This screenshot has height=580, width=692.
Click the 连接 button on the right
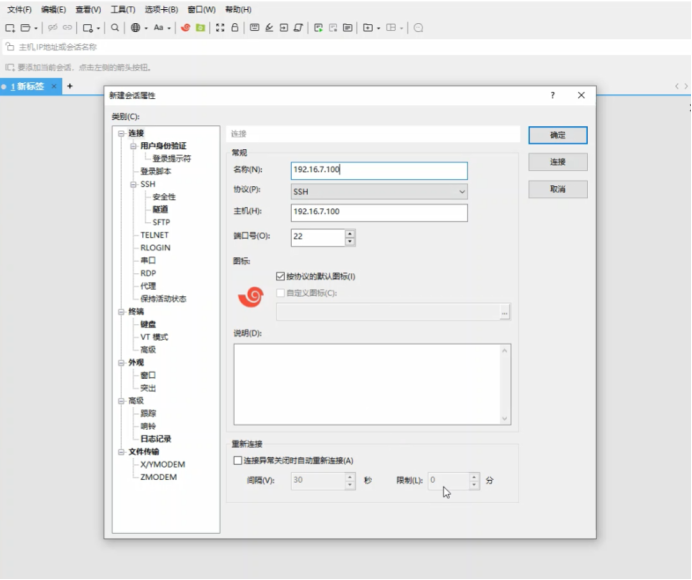click(x=557, y=162)
